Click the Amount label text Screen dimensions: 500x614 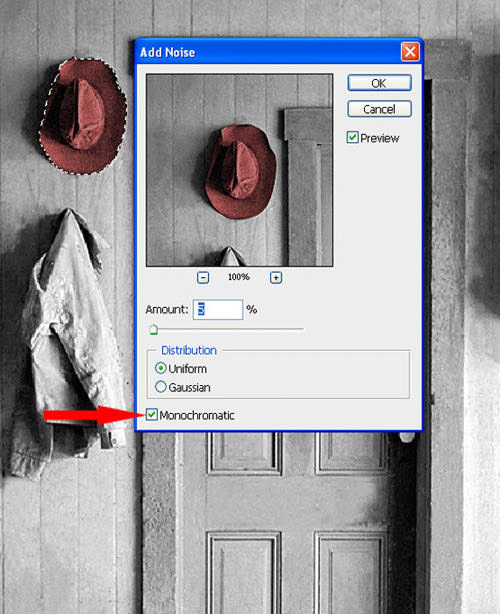tap(167, 309)
